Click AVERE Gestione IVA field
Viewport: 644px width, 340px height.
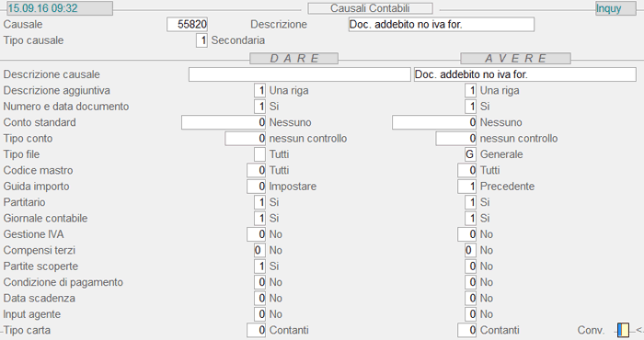tap(467, 234)
